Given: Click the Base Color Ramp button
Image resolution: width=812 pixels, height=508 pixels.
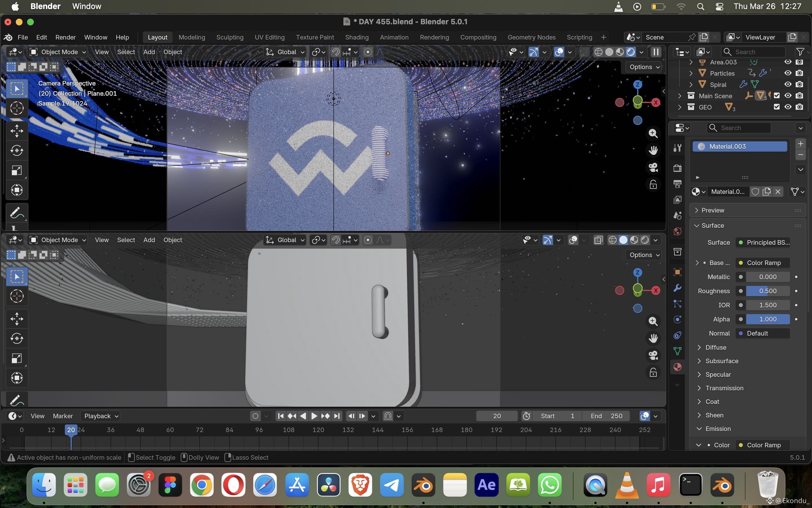Looking at the screenshot, I should [762, 263].
